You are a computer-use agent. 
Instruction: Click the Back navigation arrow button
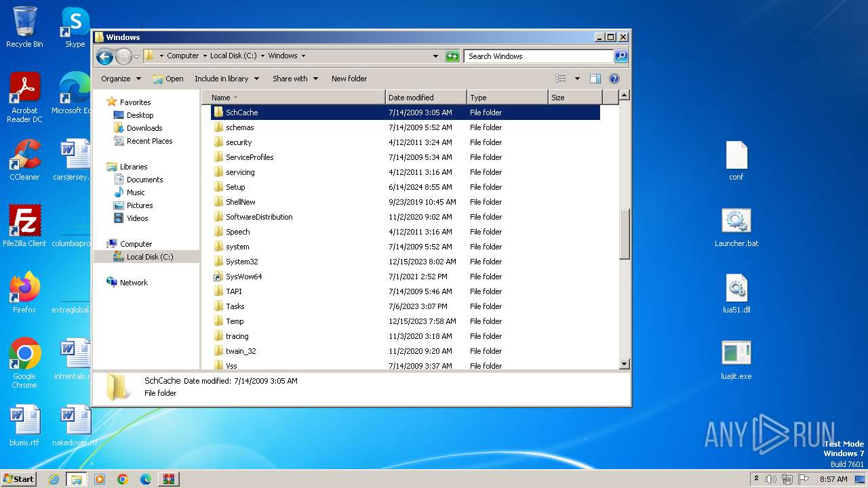(104, 56)
